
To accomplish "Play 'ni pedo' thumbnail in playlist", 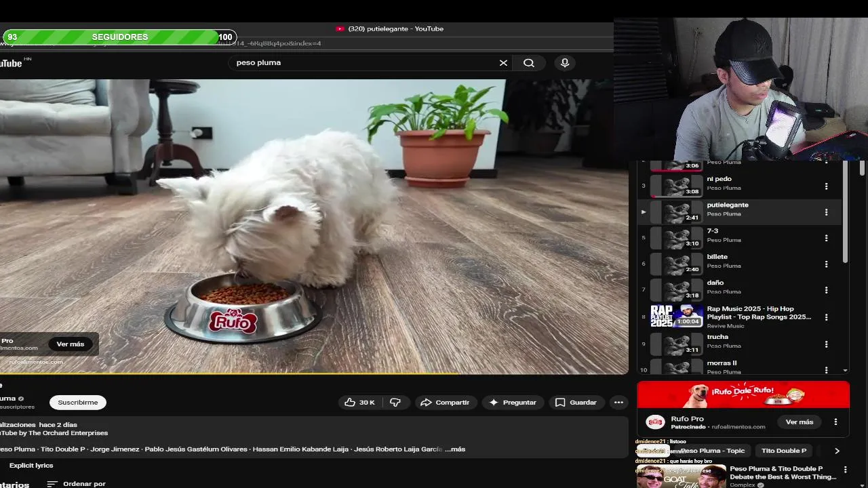I will pyautogui.click(x=677, y=186).
